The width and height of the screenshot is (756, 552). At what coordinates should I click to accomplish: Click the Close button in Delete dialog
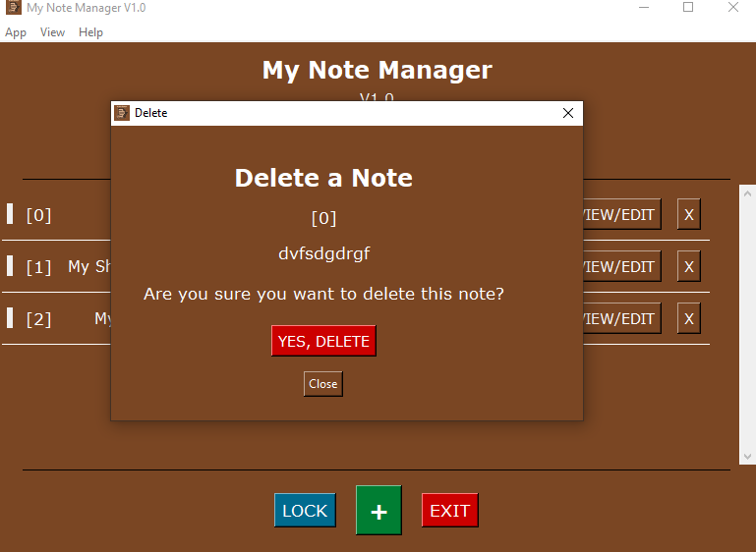pos(323,384)
